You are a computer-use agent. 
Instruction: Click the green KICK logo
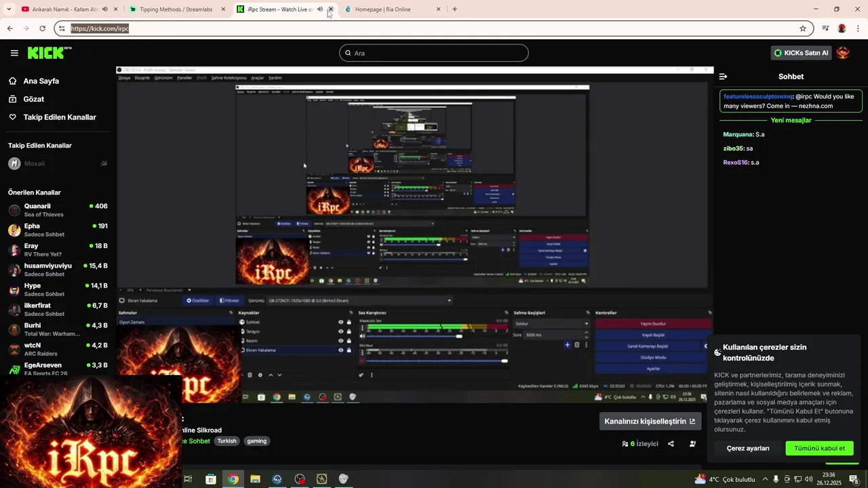coord(49,53)
